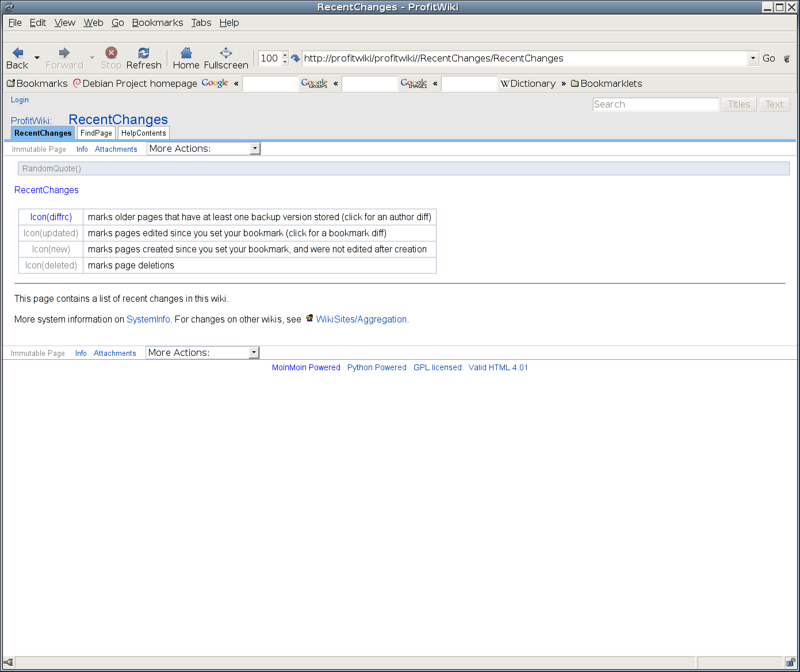Open the Back history dropdown arrow

coord(37,58)
